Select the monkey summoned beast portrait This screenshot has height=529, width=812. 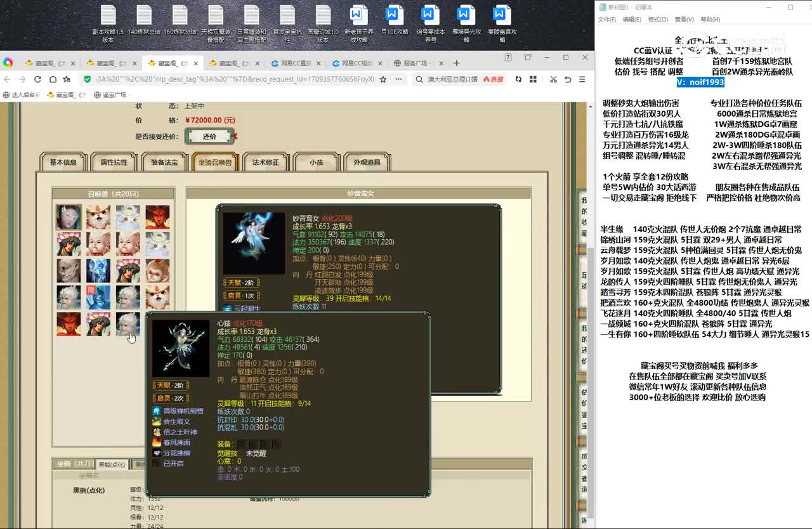tap(157, 271)
